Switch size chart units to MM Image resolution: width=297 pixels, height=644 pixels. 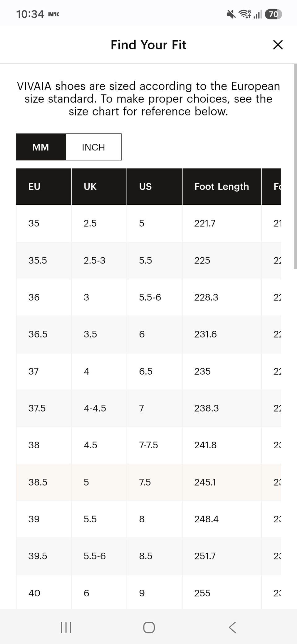point(41,147)
